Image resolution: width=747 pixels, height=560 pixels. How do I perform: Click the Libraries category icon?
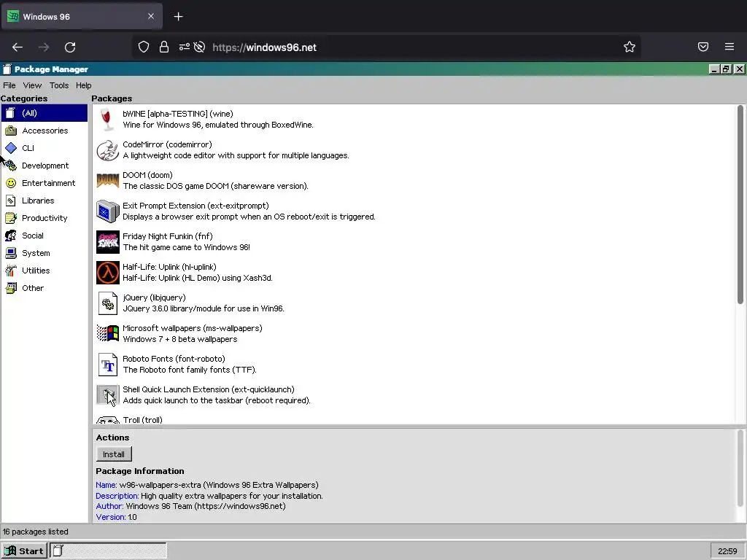10,201
